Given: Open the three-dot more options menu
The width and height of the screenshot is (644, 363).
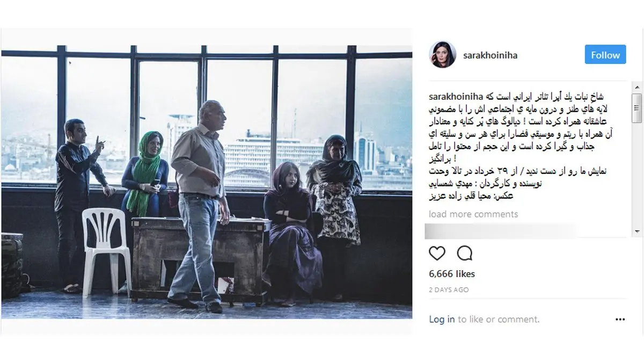Looking at the screenshot, I should coord(620,320).
